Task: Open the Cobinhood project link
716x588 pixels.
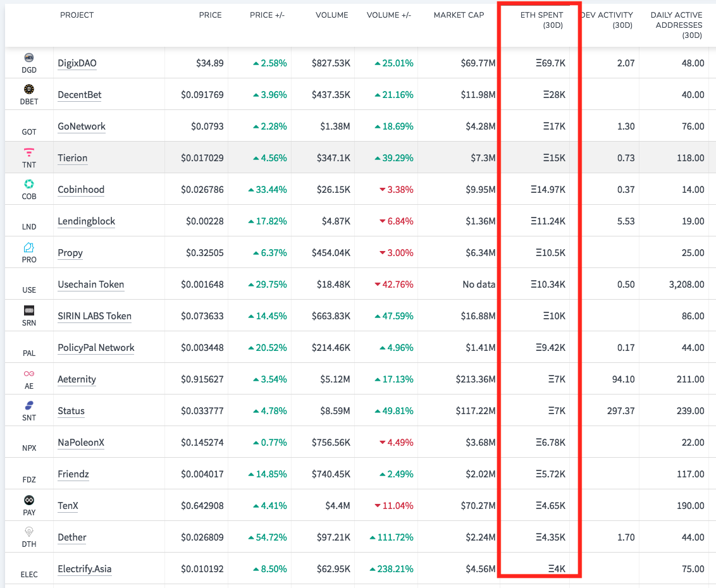Action: (81, 190)
